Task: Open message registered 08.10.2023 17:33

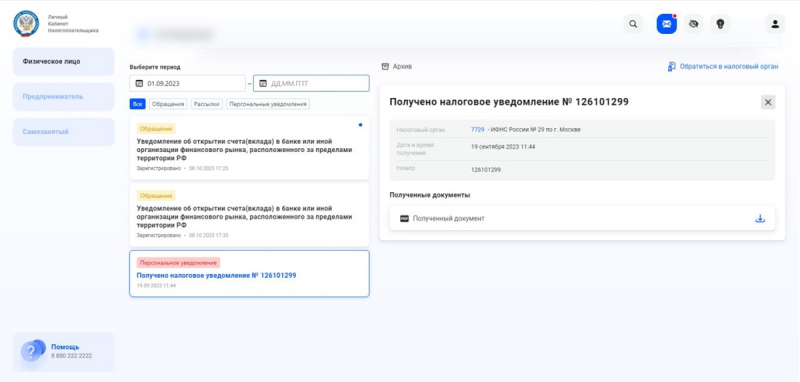Action: pyautogui.click(x=249, y=215)
